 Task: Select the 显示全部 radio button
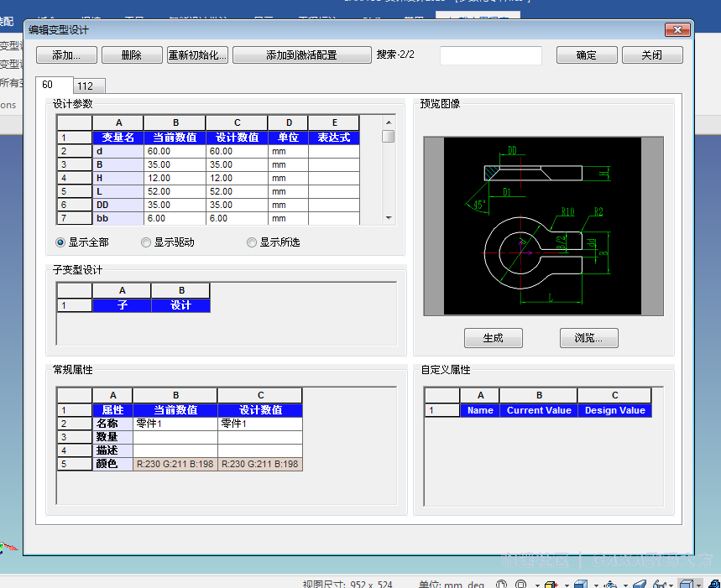click(60, 242)
